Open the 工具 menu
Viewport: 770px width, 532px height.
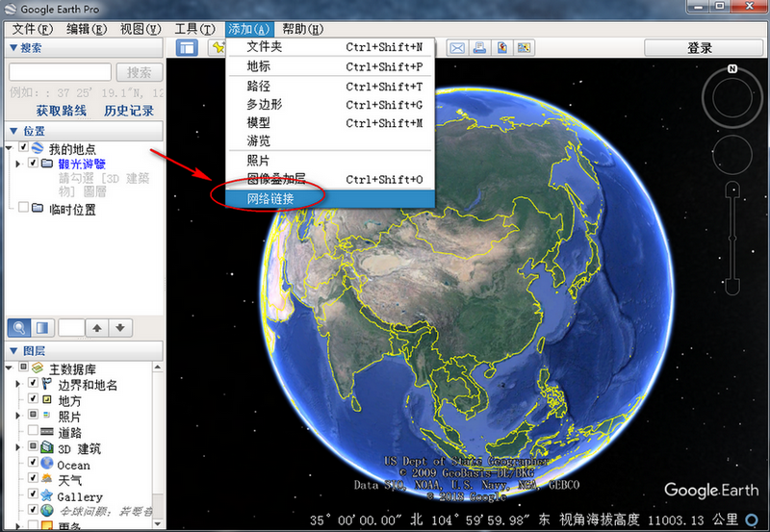pos(193,29)
